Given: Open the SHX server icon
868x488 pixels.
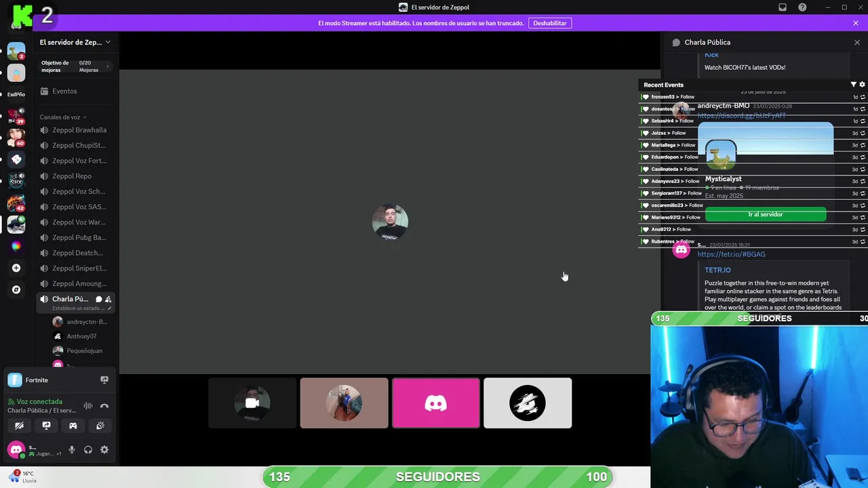Looking at the screenshot, I should click(16, 181).
